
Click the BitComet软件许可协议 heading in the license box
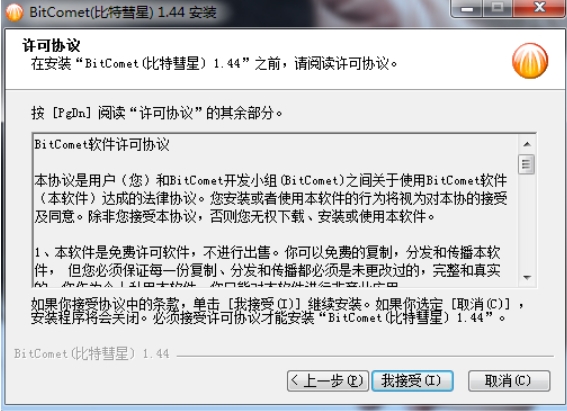pos(102,145)
